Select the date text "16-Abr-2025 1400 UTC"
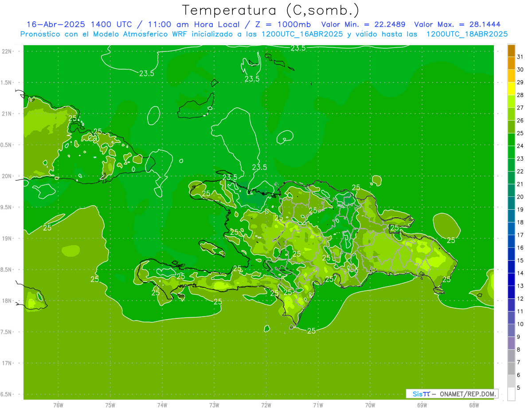532x411 pixels. coord(79,24)
